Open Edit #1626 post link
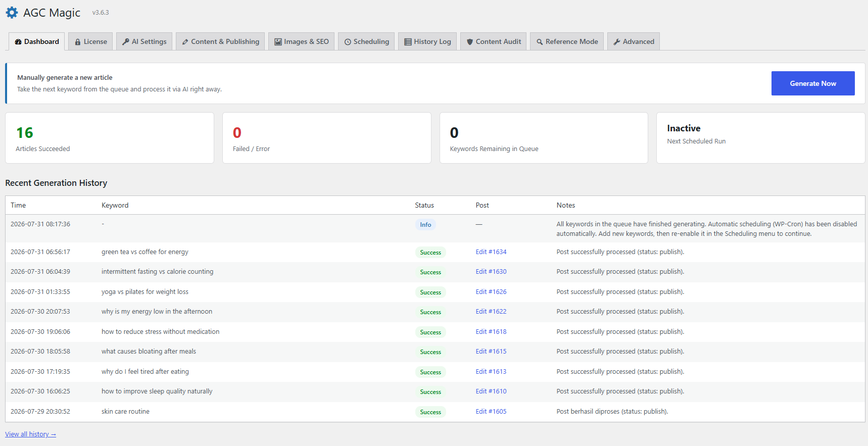The height and width of the screenshot is (446, 868). tap(491, 292)
